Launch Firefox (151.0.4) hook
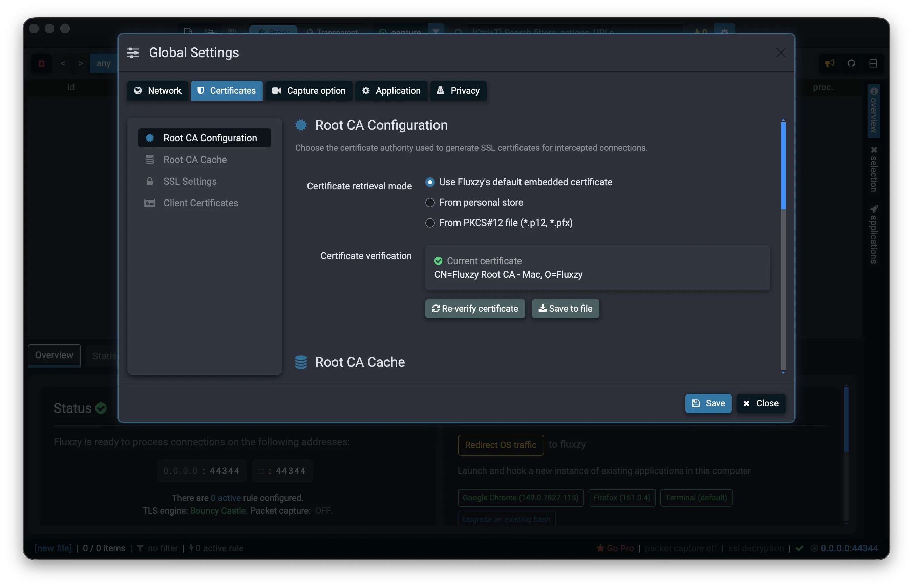 (x=621, y=498)
